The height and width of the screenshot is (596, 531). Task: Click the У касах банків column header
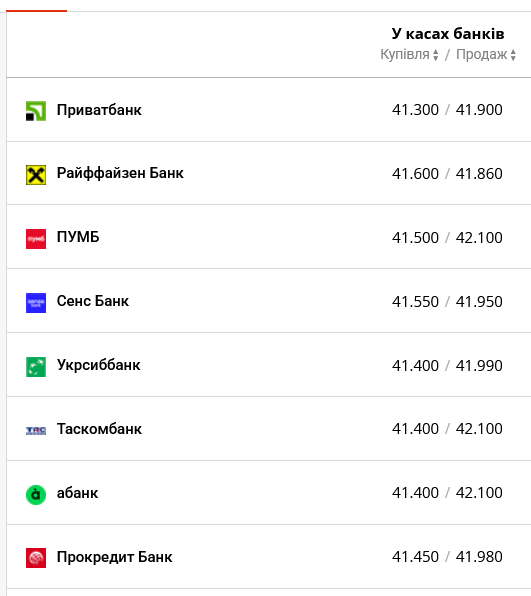click(x=448, y=34)
